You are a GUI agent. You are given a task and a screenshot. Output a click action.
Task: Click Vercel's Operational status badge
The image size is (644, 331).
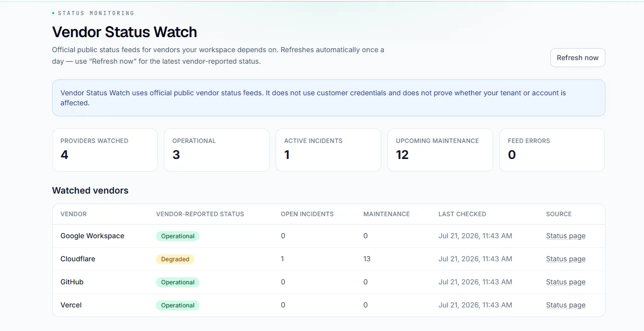177,305
